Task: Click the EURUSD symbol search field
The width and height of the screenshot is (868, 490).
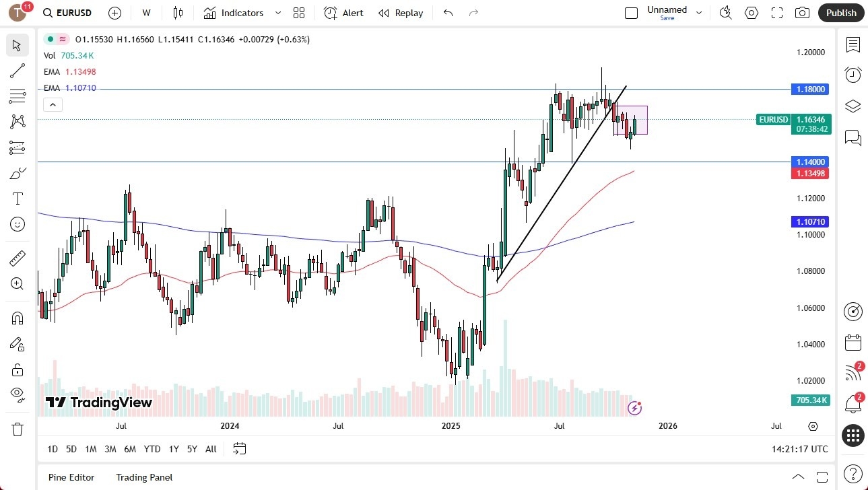Action: tap(67, 13)
